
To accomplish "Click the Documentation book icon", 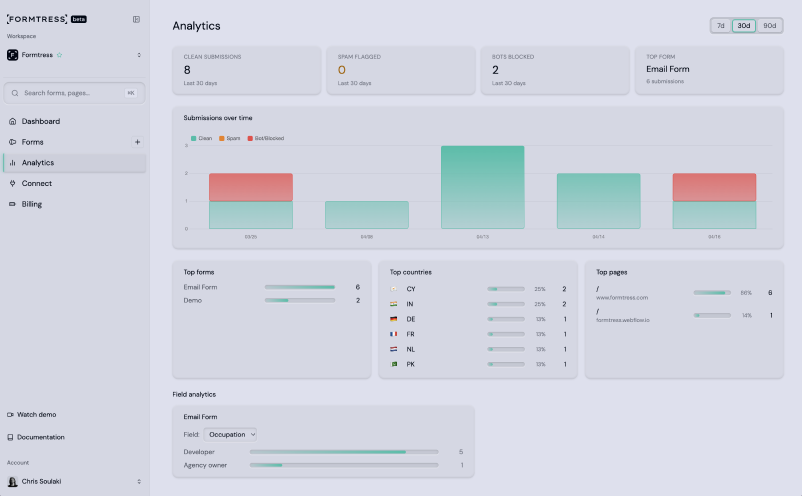I will [10, 437].
